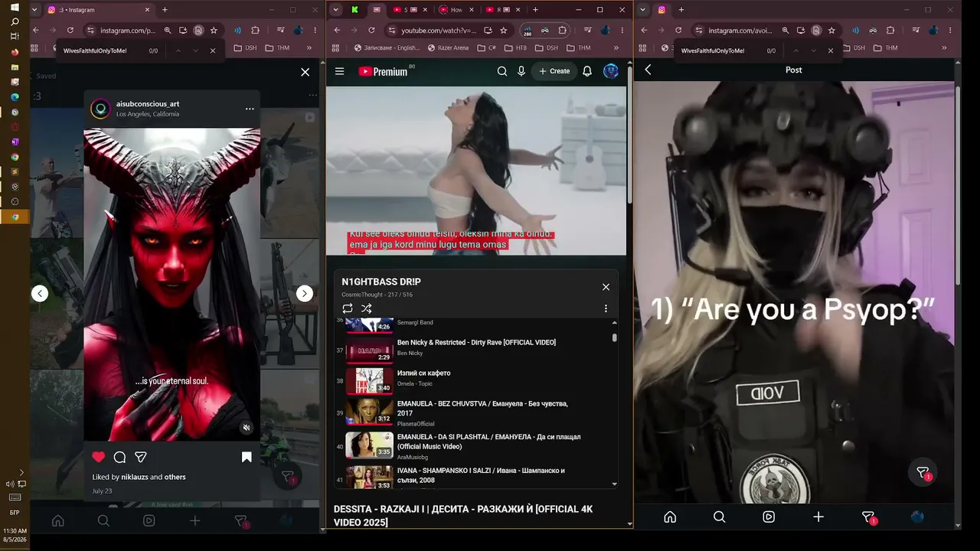Go back from the Post view in right Instagram
This screenshot has height=551, width=980.
pos(648,70)
